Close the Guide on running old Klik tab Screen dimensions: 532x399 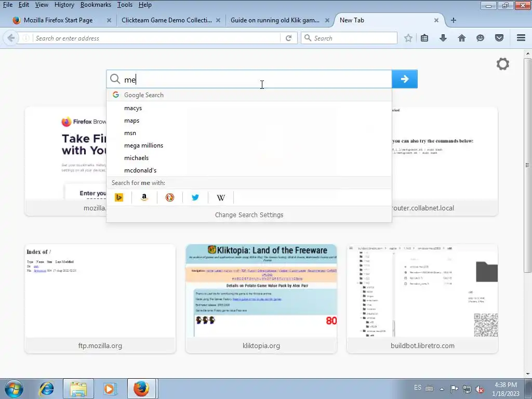(x=327, y=20)
